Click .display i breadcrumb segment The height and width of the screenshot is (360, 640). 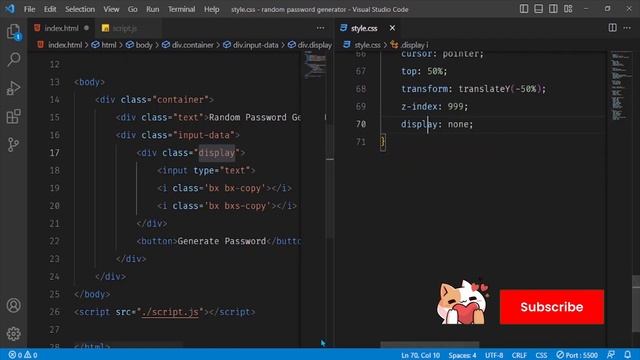point(409,45)
